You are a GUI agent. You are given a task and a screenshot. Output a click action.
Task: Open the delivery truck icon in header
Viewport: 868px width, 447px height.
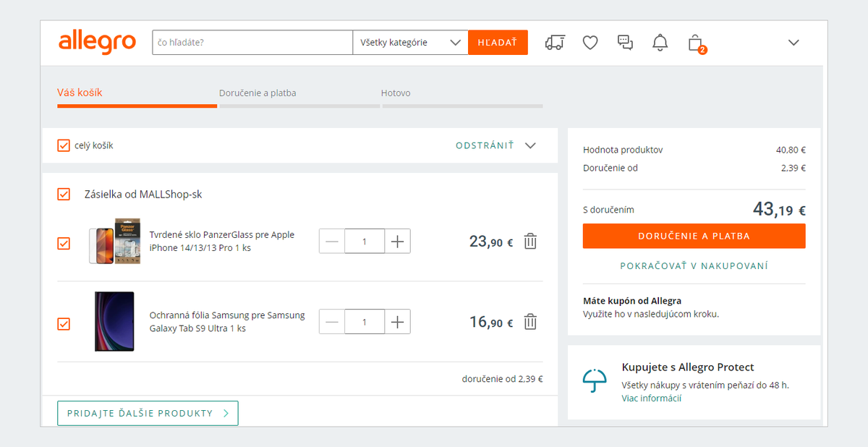[555, 43]
